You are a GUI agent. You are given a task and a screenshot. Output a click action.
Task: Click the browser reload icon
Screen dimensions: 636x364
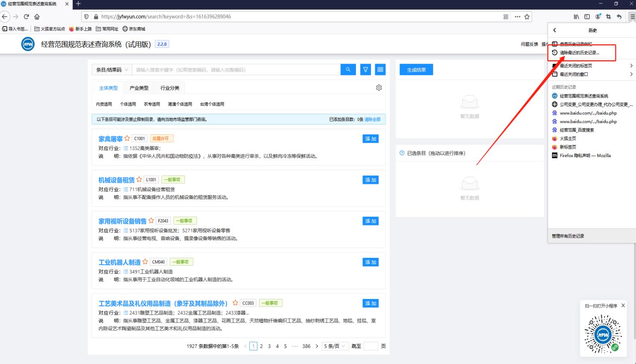[26, 17]
